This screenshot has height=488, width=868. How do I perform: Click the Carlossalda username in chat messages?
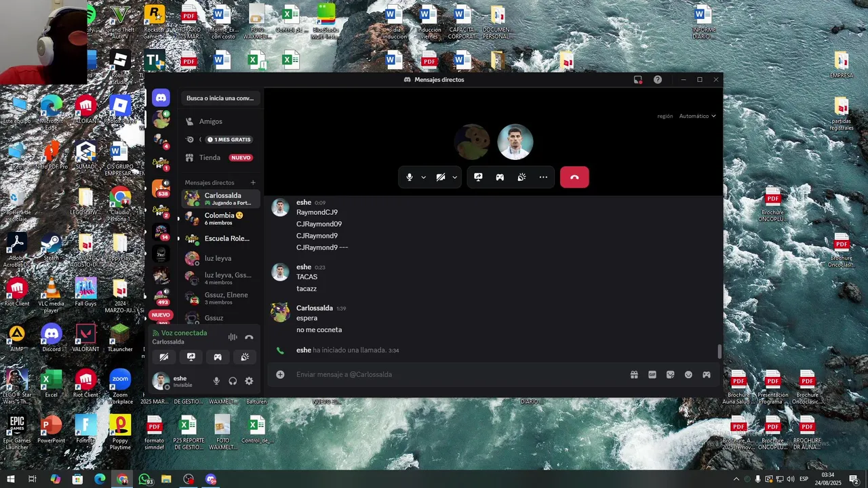click(315, 308)
